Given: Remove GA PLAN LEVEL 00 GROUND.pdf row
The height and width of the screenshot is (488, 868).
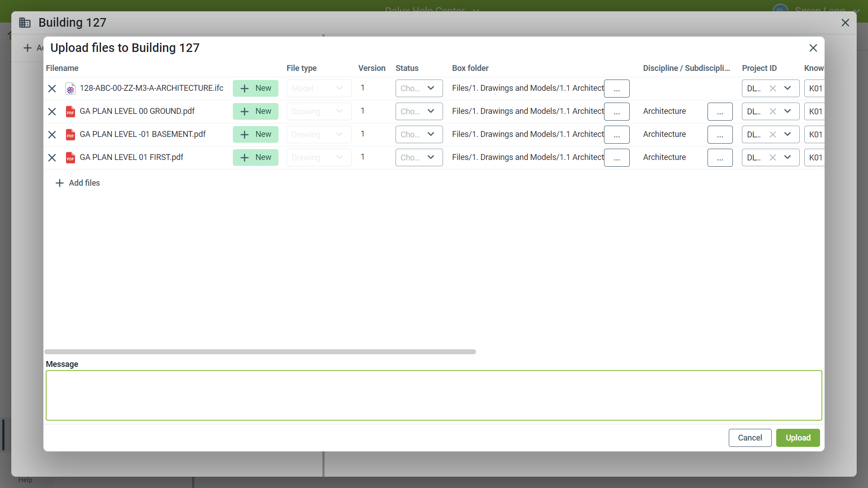Looking at the screenshot, I should [x=52, y=112].
